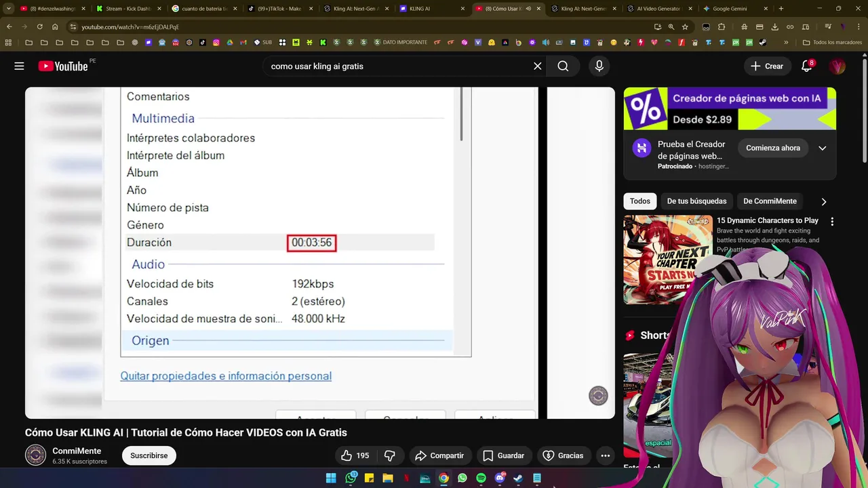868x488 pixels.
Task: Open File Explorer from the taskbar
Action: pyautogui.click(x=388, y=478)
